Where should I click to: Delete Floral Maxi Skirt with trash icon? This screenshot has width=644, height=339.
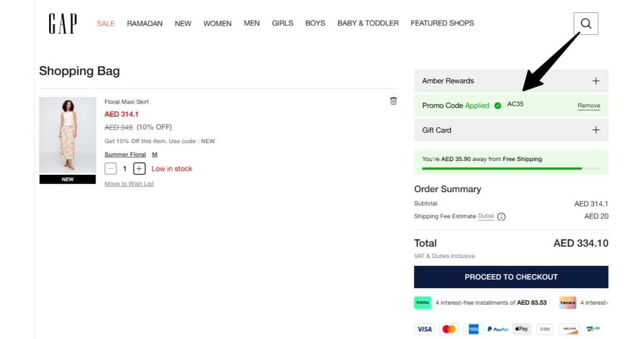point(394,101)
